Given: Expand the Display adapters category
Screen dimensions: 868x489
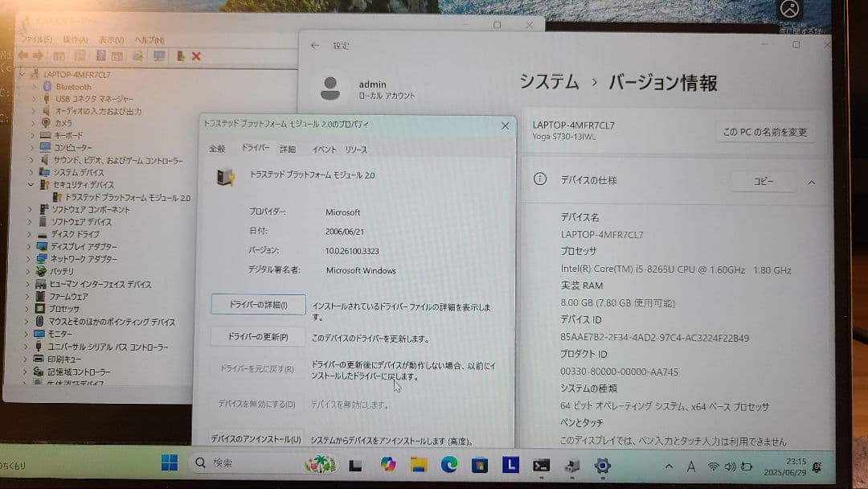Looking at the screenshot, I should click(x=27, y=247).
